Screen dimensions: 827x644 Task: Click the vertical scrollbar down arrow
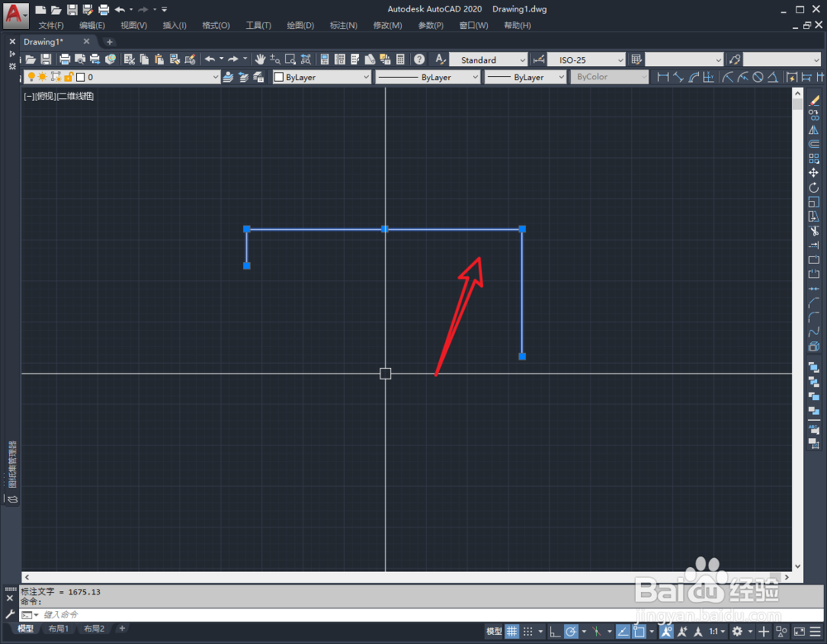[797, 566]
